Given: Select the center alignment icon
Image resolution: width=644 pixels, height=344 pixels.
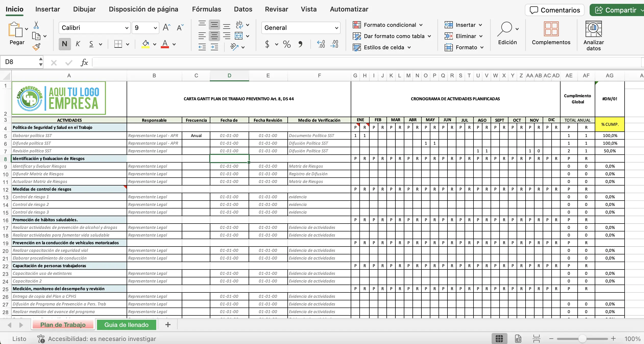Looking at the screenshot, I should tap(214, 35).
